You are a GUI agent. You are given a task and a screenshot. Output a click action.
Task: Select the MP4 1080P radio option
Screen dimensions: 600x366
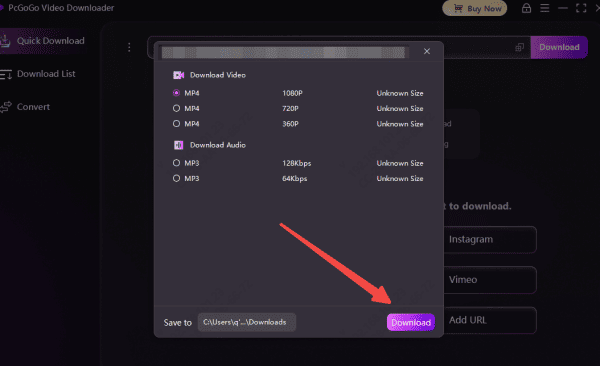tap(176, 93)
